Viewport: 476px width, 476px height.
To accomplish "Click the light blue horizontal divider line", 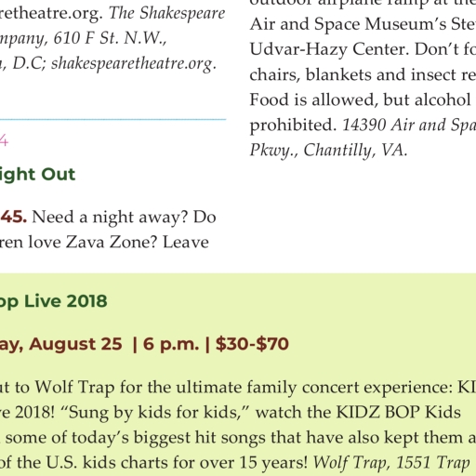I will 112,119.
